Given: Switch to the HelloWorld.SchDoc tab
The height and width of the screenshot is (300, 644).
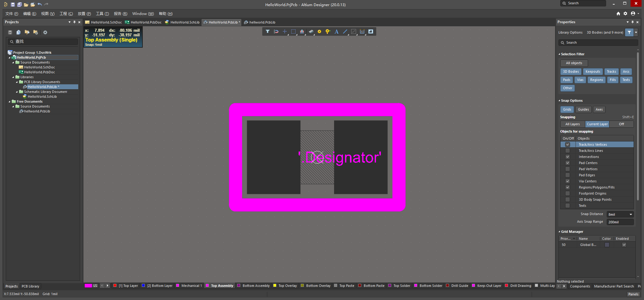Looking at the screenshot, I should click(105, 22).
